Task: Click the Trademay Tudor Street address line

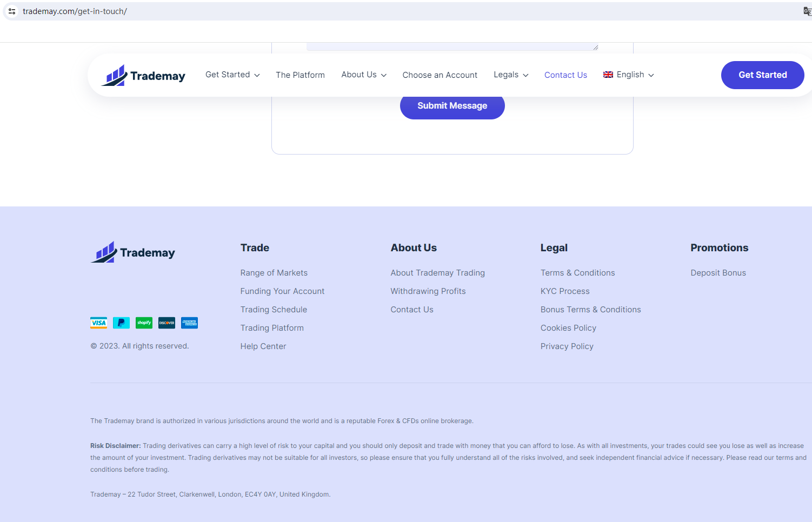Action: click(x=210, y=494)
